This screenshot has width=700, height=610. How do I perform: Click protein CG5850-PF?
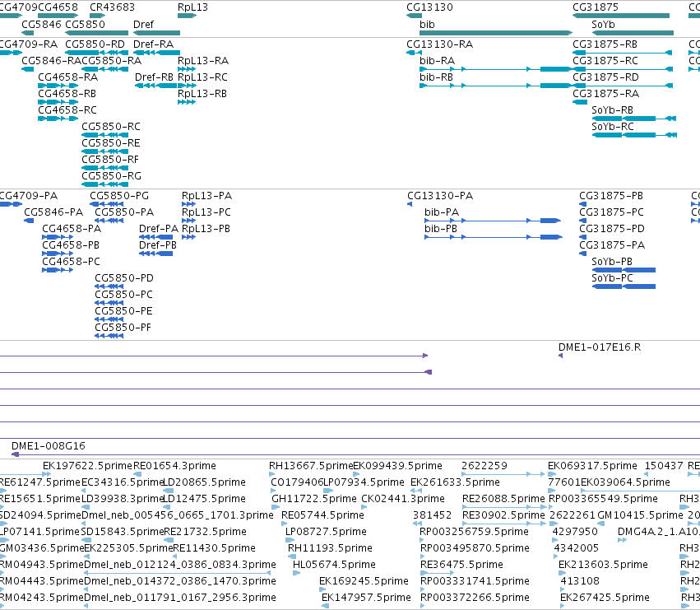click(123, 327)
